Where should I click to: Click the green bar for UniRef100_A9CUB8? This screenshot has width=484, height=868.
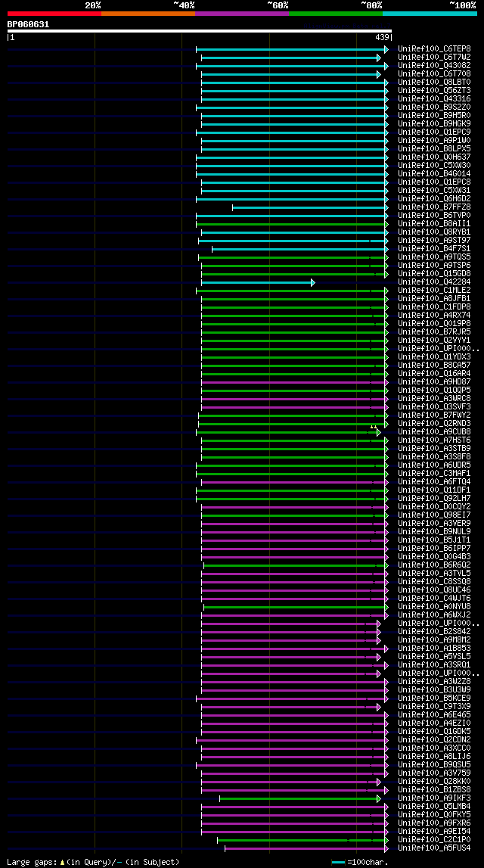[x=289, y=432]
